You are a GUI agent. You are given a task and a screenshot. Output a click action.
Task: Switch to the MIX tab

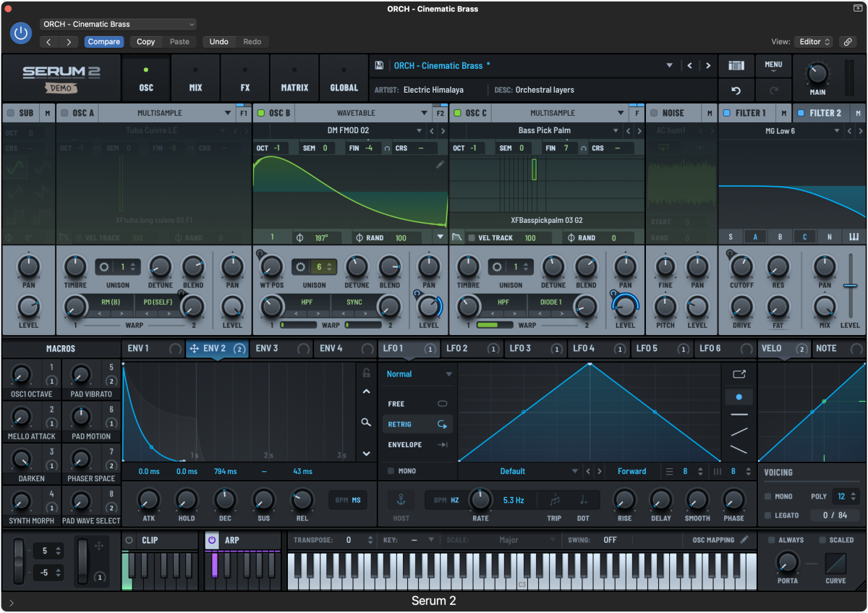pyautogui.click(x=195, y=78)
